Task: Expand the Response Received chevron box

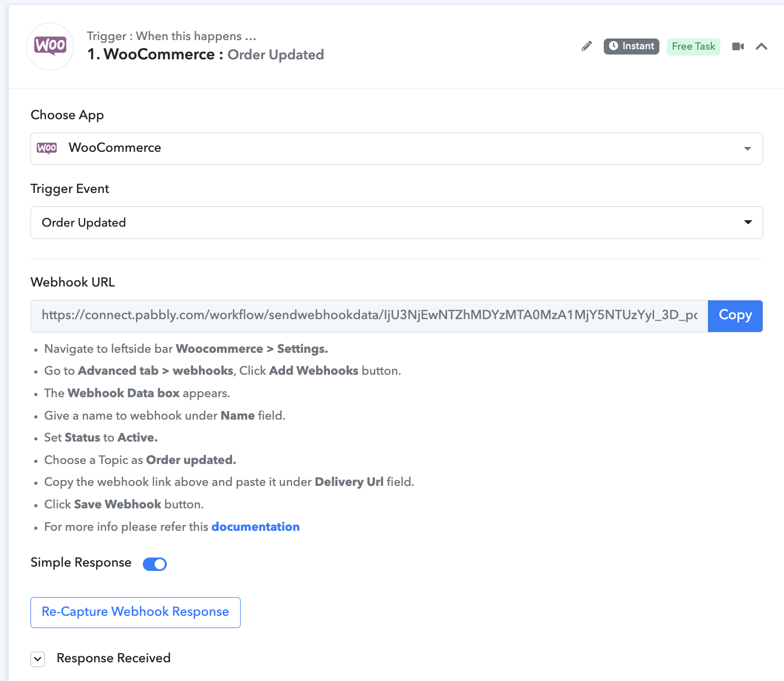Action: (x=37, y=659)
